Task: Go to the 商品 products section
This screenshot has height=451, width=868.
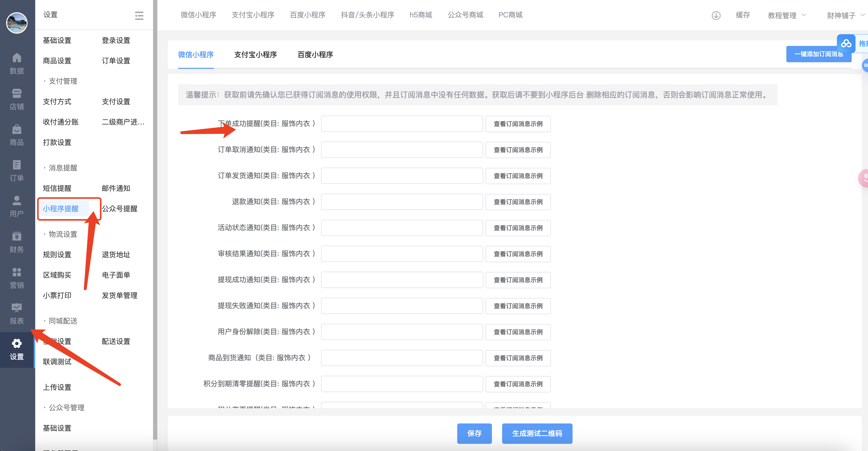Action: [x=17, y=135]
